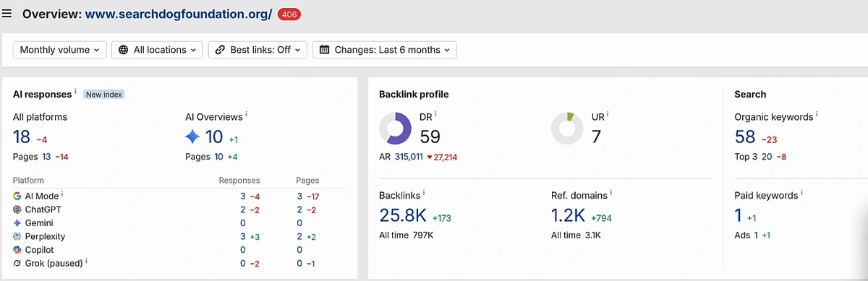Open the Best links: Off dropdown
868x281 pixels.
[x=258, y=50]
